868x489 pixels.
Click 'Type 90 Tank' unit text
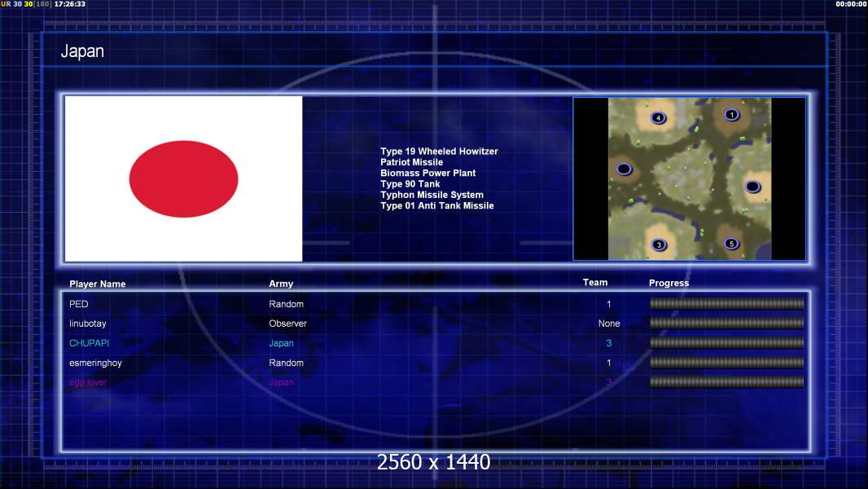[410, 184]
